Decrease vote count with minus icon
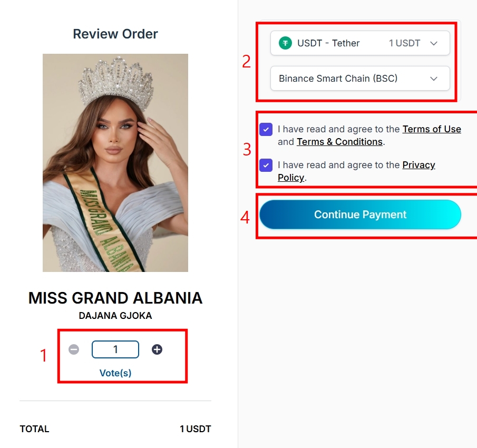 tap(74, 349)
